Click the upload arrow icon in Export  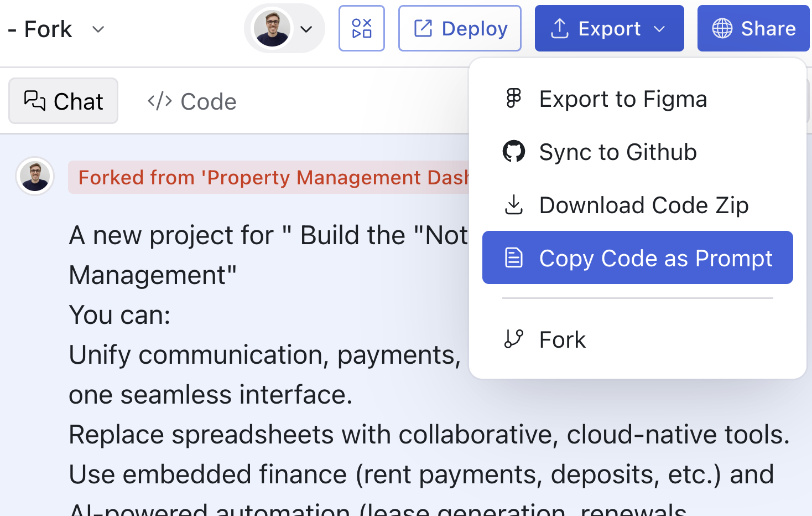coord(560,28)
